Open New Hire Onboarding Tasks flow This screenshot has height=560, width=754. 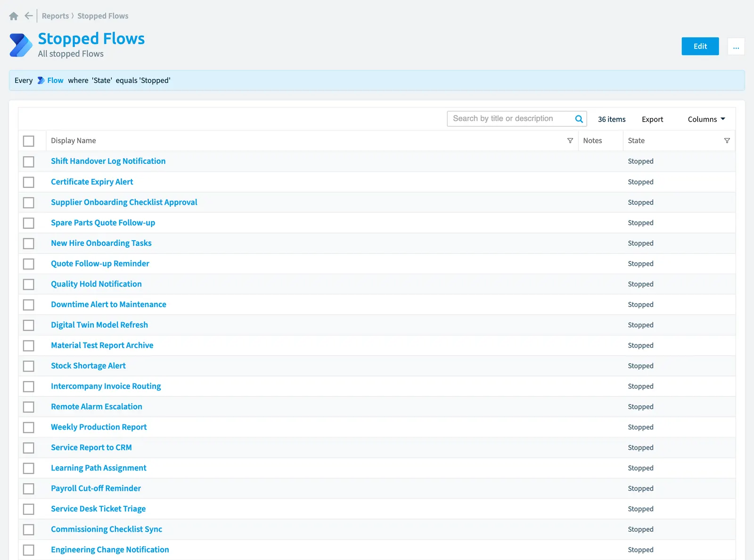click(101, 243)
